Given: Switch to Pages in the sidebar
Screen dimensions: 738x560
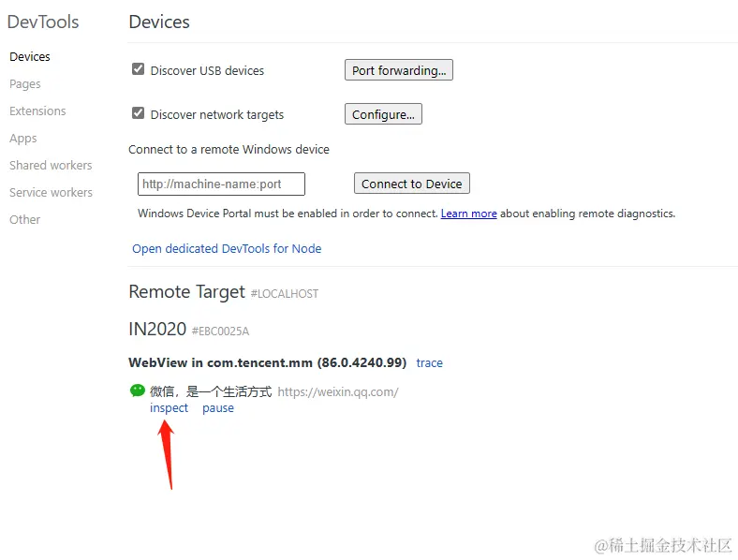Looking at the screenshot, I should 25,84.
